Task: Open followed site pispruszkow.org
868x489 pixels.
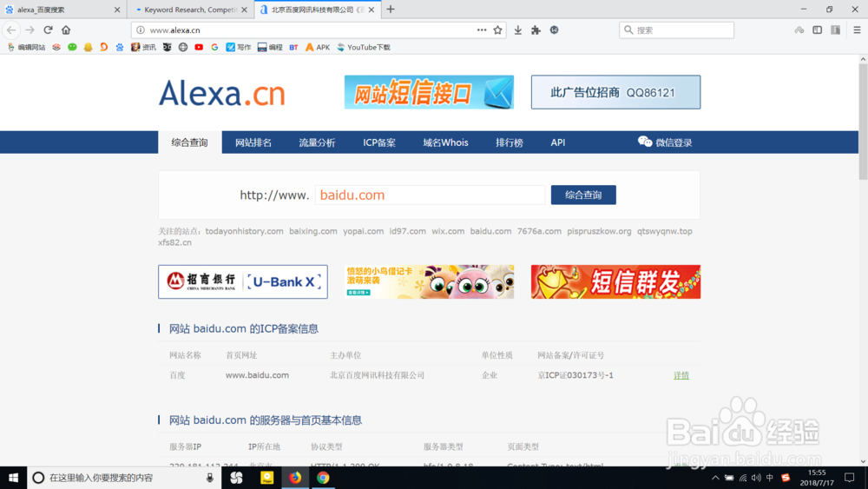Action: point(599,232)
